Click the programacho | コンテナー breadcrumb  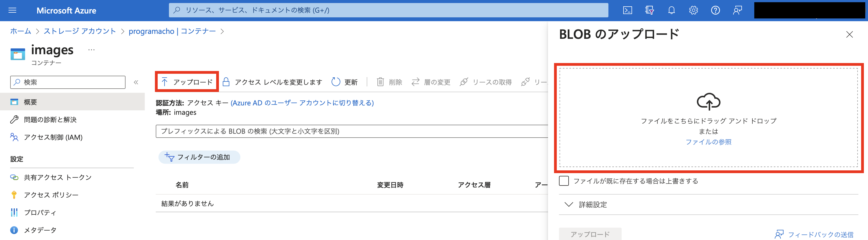[172, 31]
